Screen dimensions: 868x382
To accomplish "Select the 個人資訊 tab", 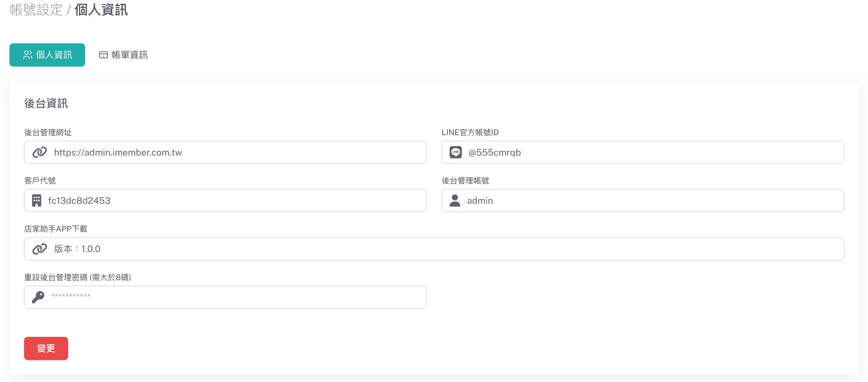I will [47, 55].
